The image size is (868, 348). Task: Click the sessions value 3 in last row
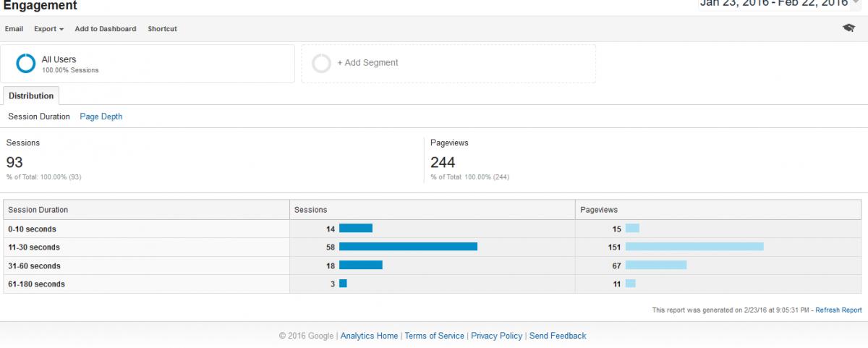(333, 284)
